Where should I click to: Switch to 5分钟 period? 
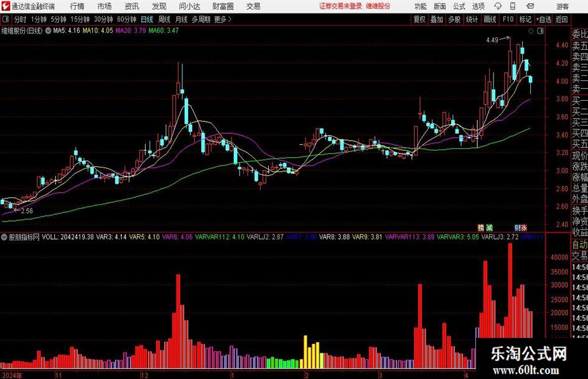[58, 19]
